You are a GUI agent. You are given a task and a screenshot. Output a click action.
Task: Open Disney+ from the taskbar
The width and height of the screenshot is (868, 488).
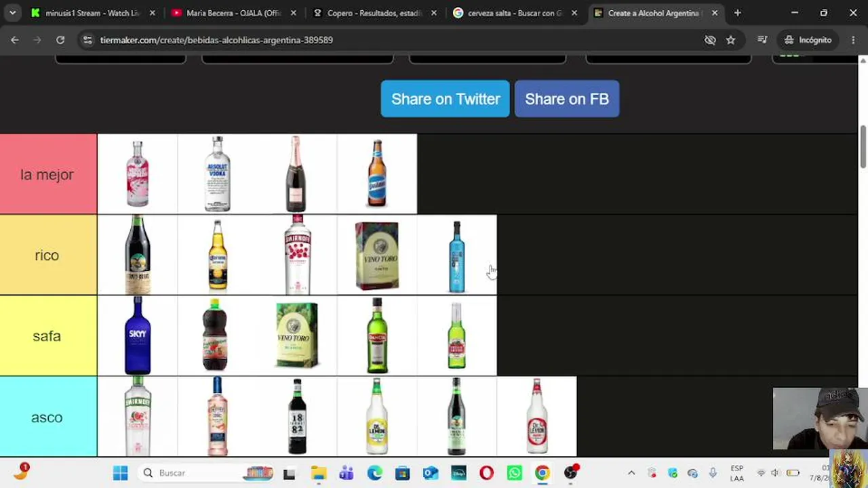click(458, 473)
